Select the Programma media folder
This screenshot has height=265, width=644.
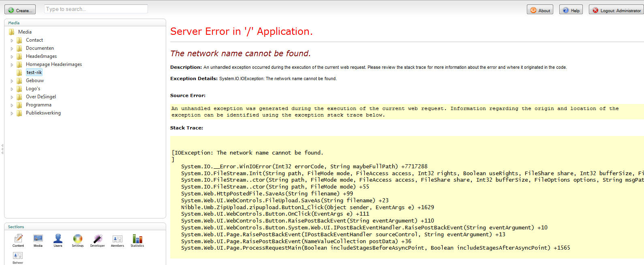click(x=39, y=105)
